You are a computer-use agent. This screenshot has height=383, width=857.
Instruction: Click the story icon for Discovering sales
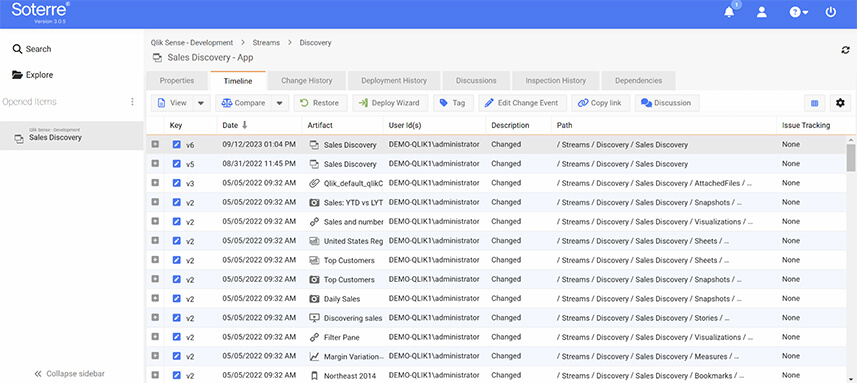click(x=314, y=317)
